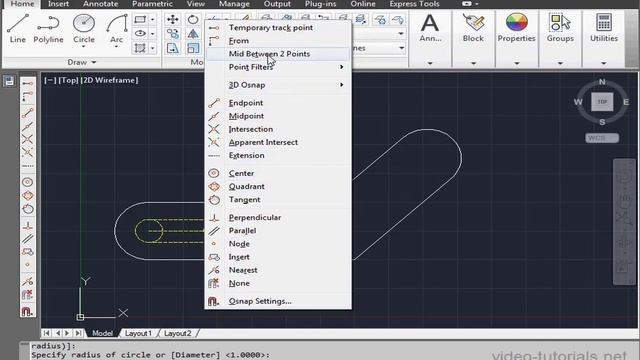Switch to the Parametric ribbon tab
640x360 pixels.
point(152,4)
